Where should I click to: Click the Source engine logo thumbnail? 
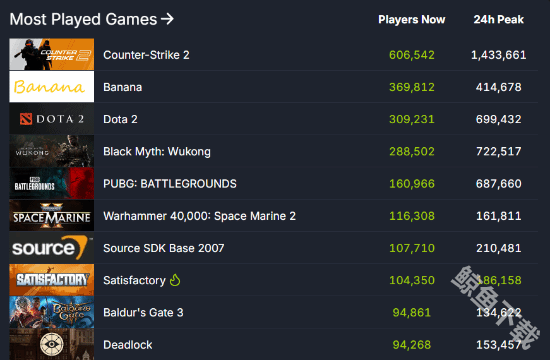[52, 248]
